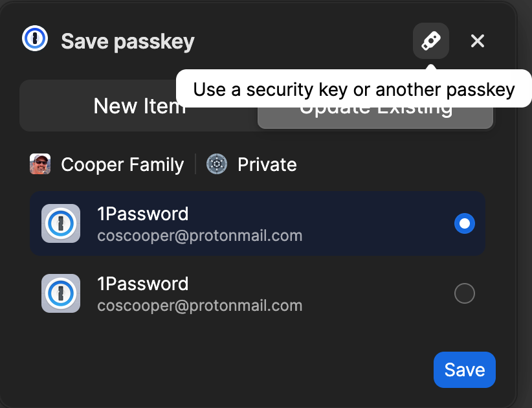Select the radio button for the first 1Password item
This screenshot has height=408, width=532.
coord(465,223)
